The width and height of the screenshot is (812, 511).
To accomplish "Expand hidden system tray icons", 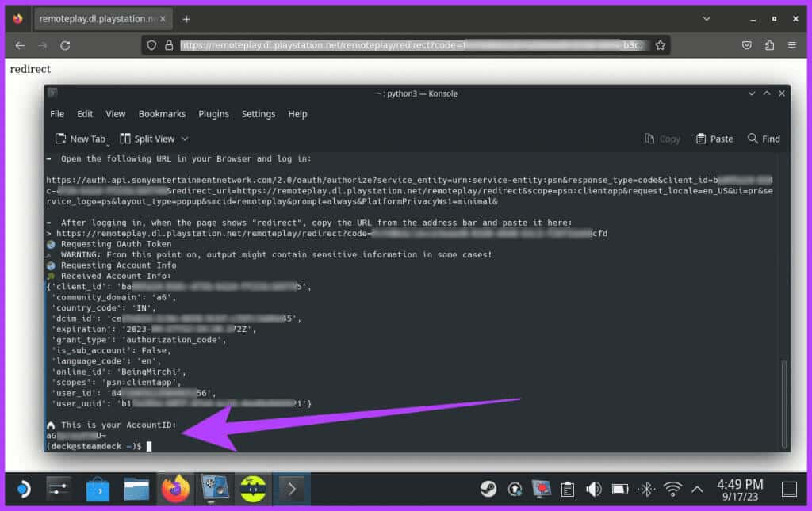I will tap(697, 489).
